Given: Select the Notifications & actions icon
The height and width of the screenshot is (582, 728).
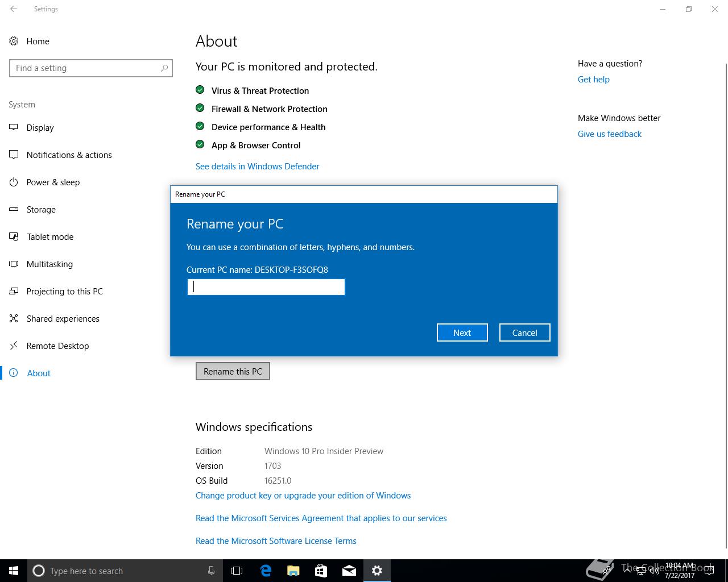Looking at the screenshot, I should [x=14, y=155].
